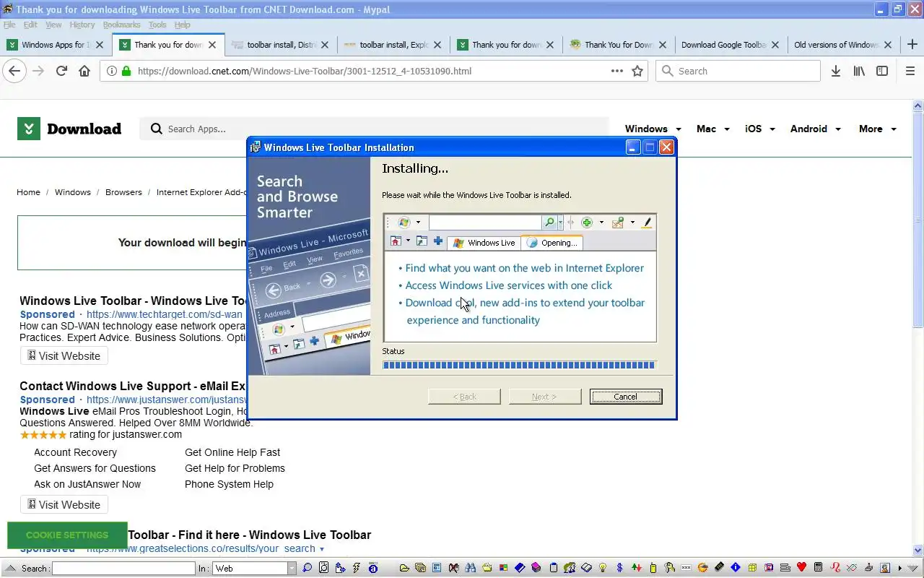Open the File menu
The image size is (924, 578).
(9, 25)
